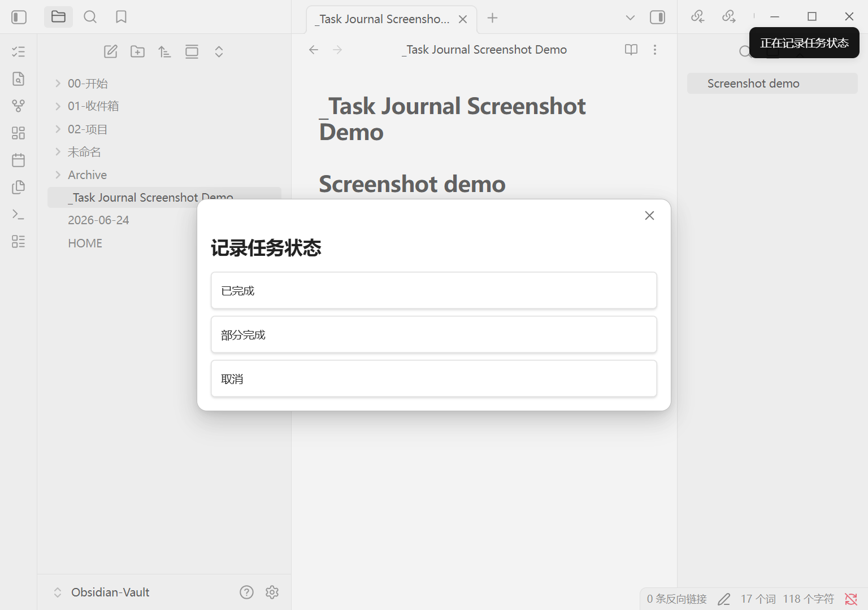868x610 pixels.
Task: Click the auto-reveal current file icon
Action: point(192,51)
